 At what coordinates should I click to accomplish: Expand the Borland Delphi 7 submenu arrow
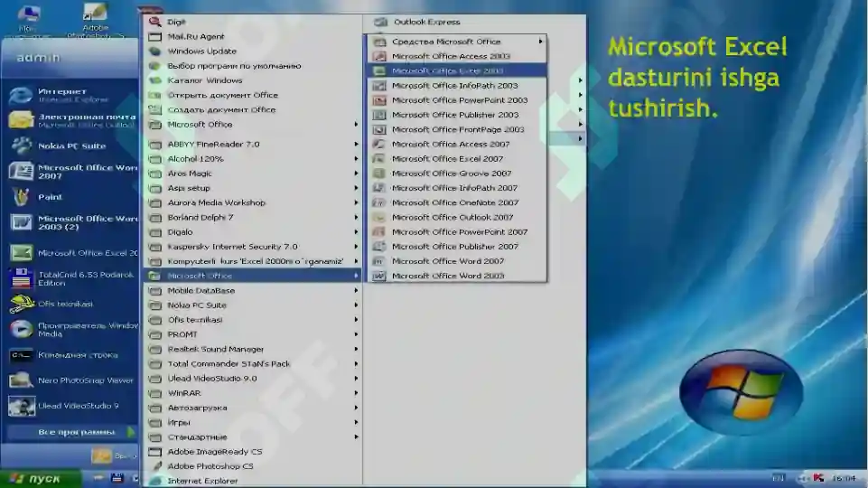tap(356, 217)
